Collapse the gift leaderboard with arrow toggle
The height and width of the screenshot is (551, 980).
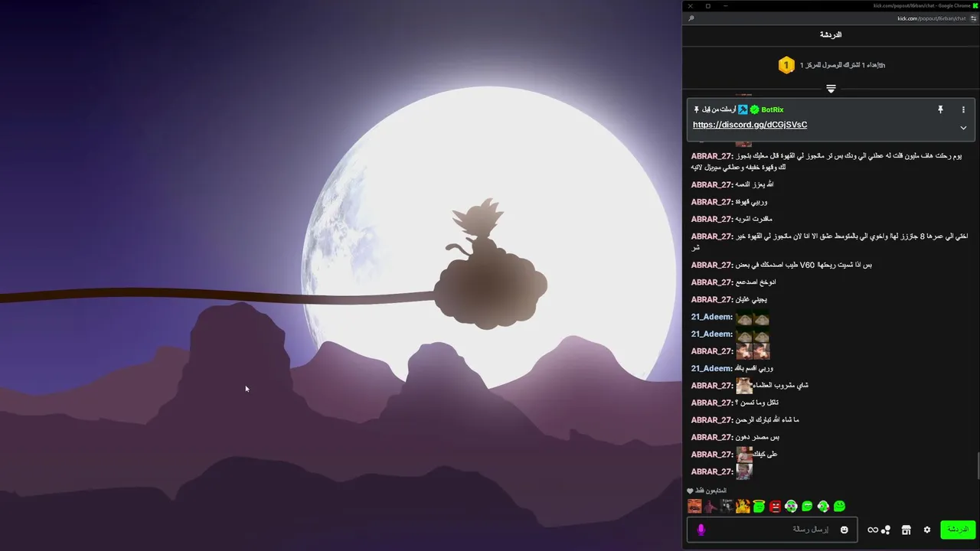(x=831, y=90)
